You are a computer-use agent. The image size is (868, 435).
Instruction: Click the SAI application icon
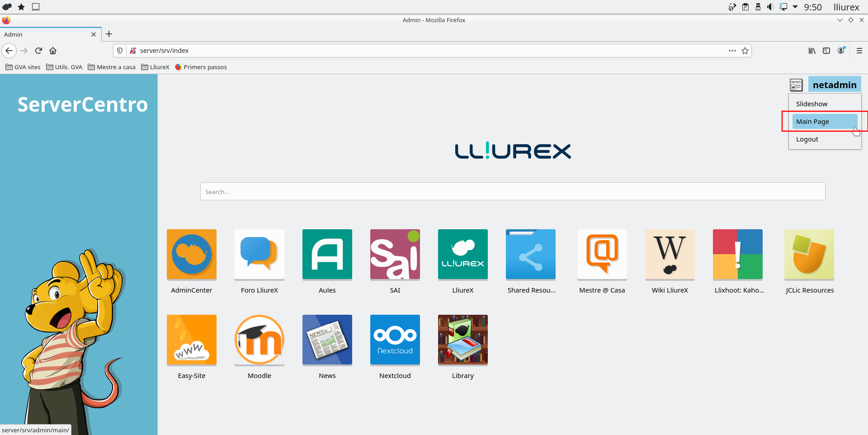pyautogui.click(x=395, y=254)
